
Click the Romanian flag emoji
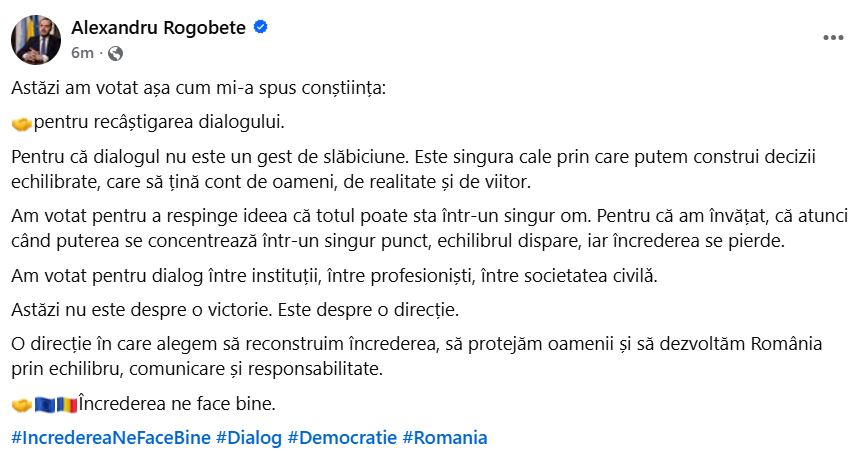pos(67,405)
